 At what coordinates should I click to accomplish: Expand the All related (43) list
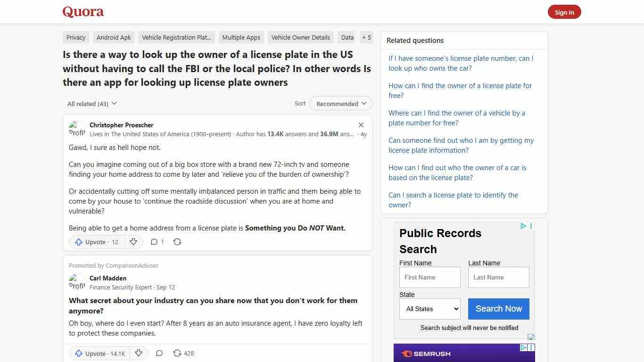click(x=91, y=103)
